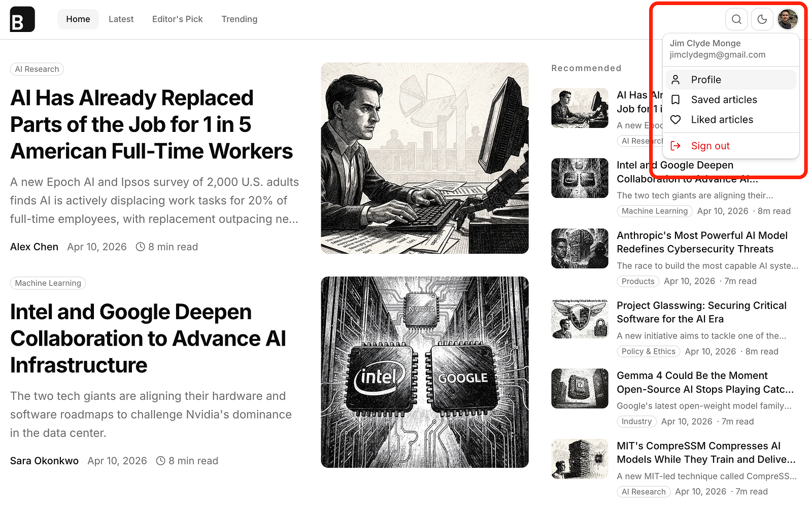The width and height of the screenshot is (812, 514).
Task: Open the headline AI Has Already Replaced Parts
Action: (152, 125)
